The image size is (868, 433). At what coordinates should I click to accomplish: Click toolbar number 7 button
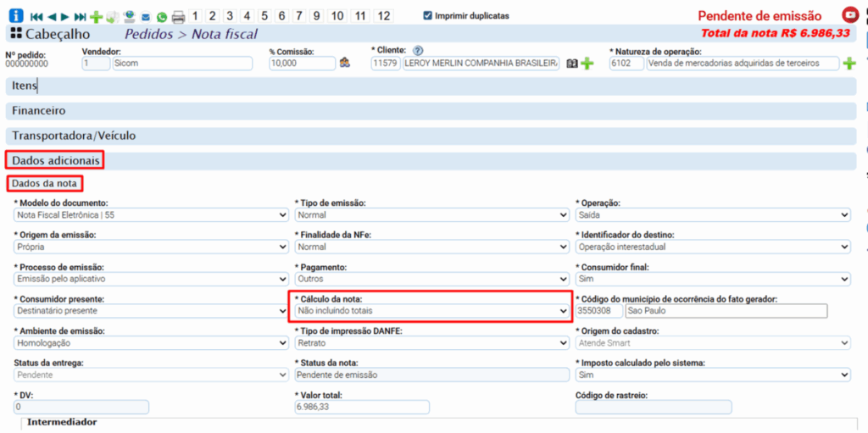pos(299,16)
